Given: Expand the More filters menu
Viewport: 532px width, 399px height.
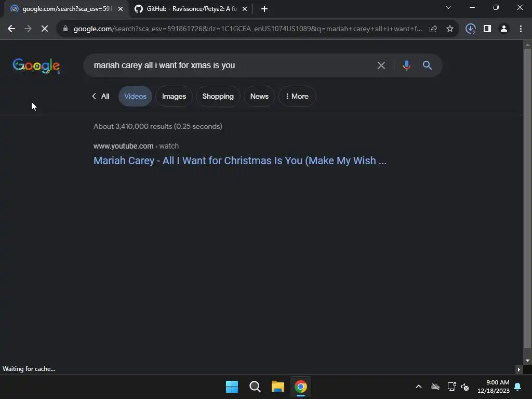Looking at the screenshot, I should (297, 96).
